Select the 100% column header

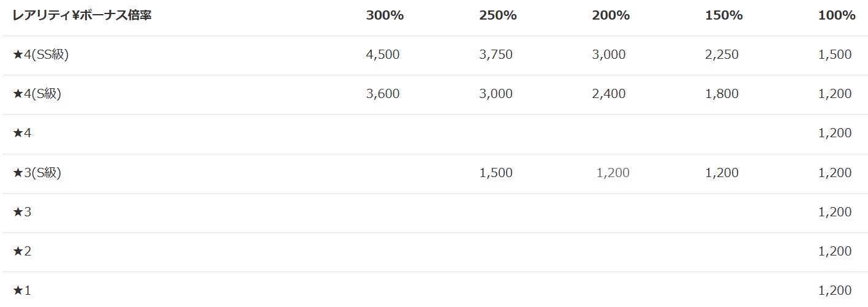(x=837, y=15)
